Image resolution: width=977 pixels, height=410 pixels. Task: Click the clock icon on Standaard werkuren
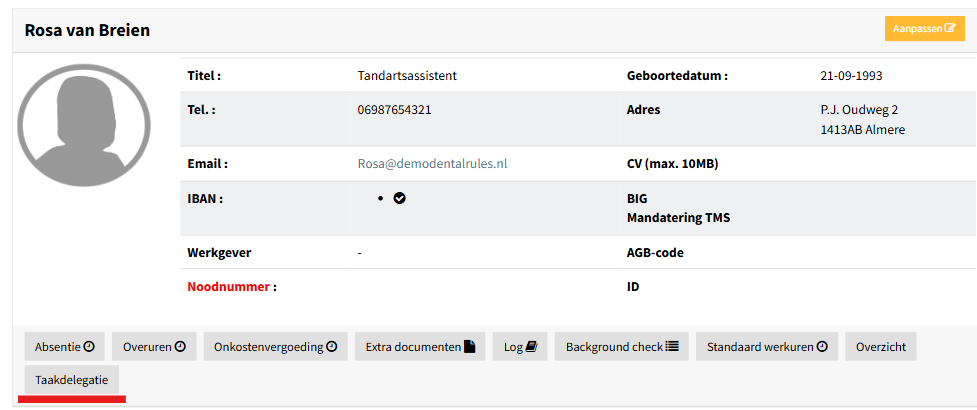point(822,346)
